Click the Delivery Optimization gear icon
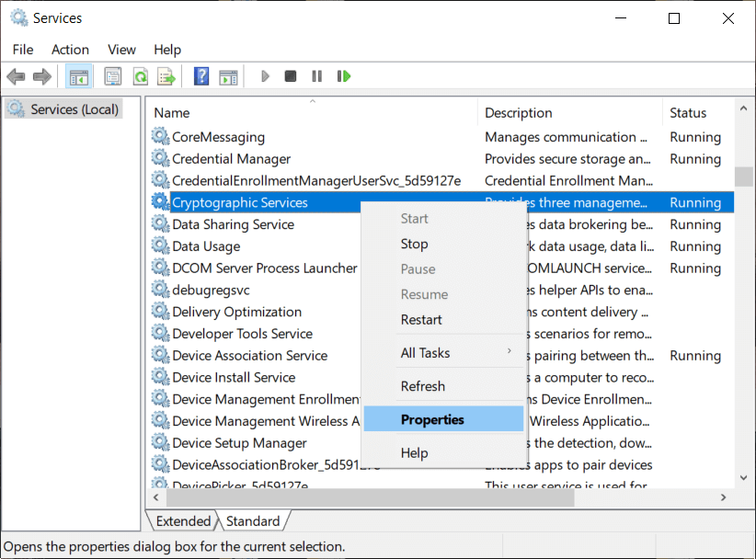 click(161, 312)
